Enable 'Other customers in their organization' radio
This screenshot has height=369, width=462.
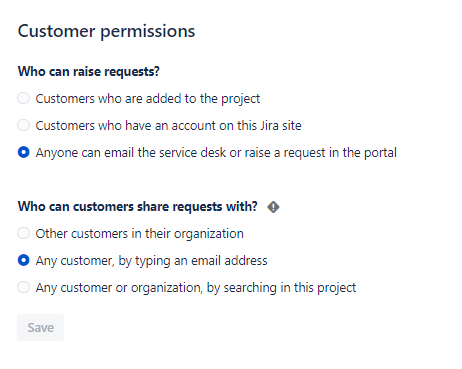[24, 233]
